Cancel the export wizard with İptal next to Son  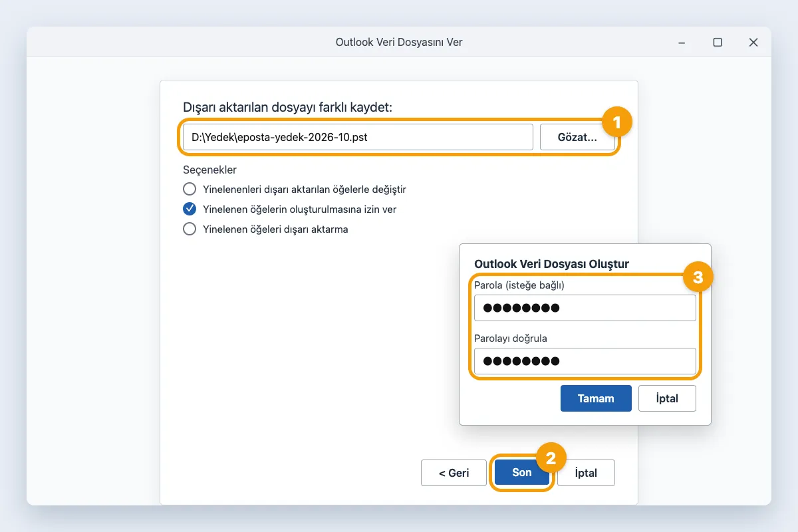[586, 473]
